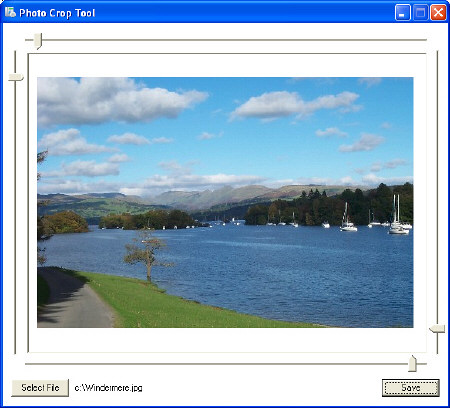Click the middle of the top slider track
This screenshot has width=450, height=408.
(226, 40)
